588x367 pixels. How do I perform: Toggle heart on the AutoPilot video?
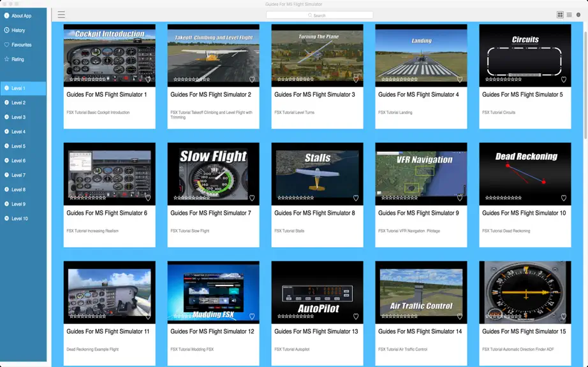[356, 317]
